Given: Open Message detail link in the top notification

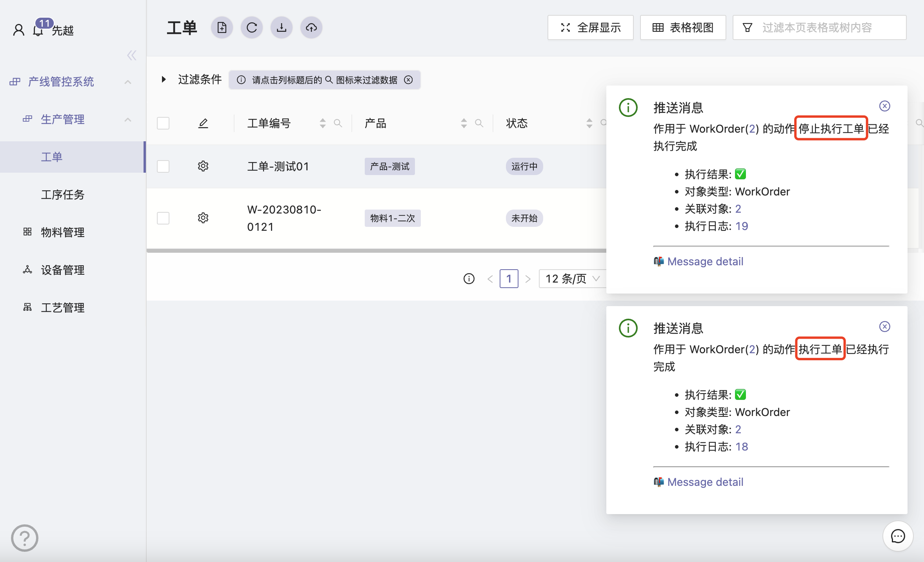Looking at the screenshot, I should coord(705,261).
